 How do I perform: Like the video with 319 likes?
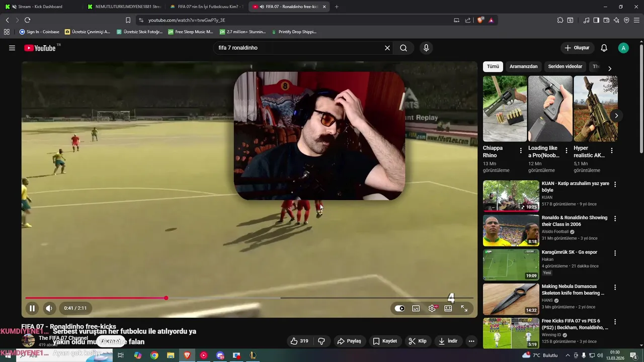click(x=299, y=341)
